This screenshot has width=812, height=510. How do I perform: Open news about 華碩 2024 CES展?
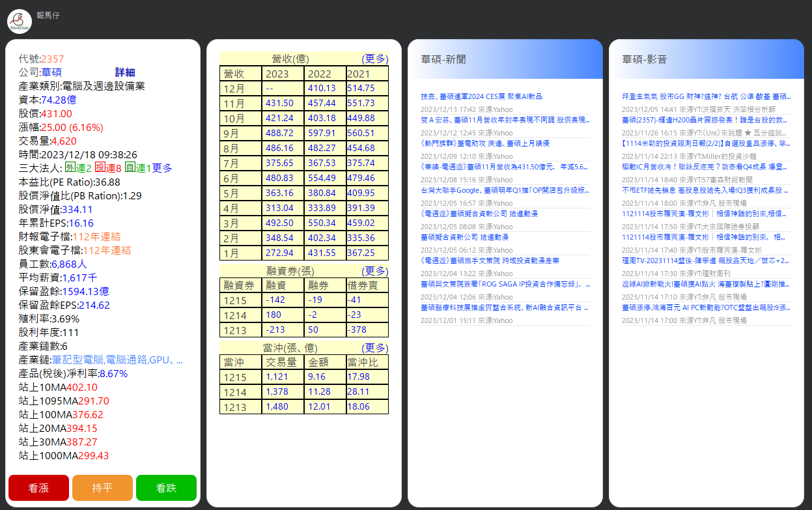click(481, 96)
